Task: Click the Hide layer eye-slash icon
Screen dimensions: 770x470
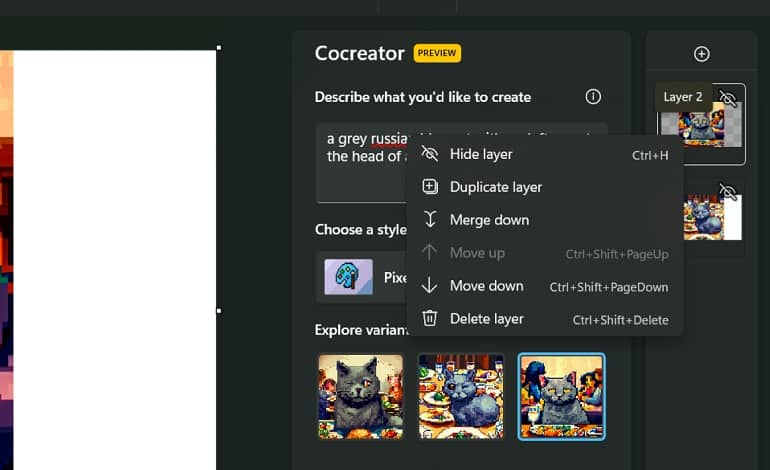Action: point(429,154)
